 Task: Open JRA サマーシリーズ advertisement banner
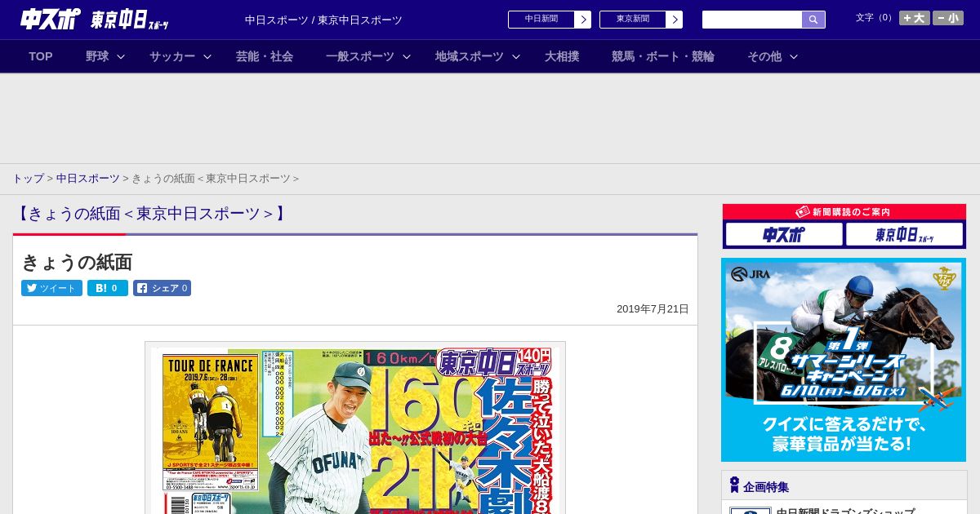coord(844,360)
